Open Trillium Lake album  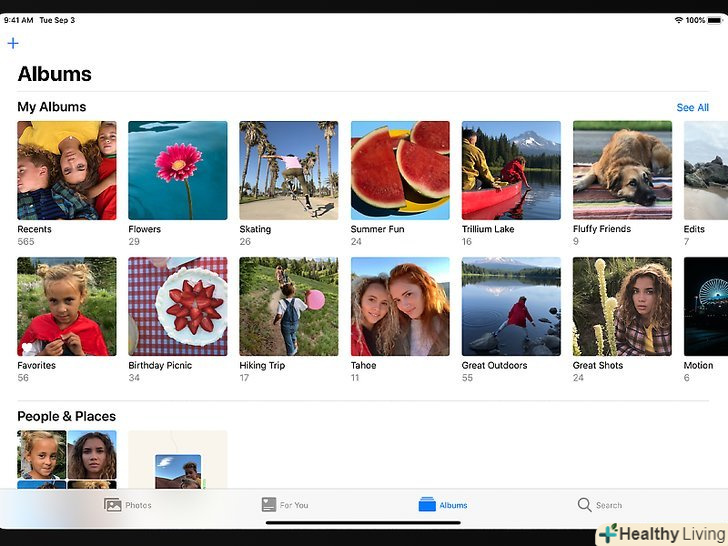point(511,170)
